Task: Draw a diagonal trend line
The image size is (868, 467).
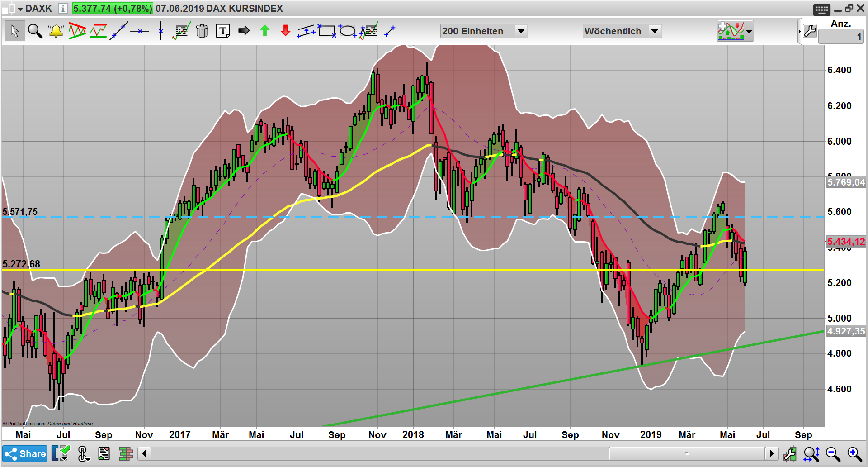Action: click(x=119, y=31)
